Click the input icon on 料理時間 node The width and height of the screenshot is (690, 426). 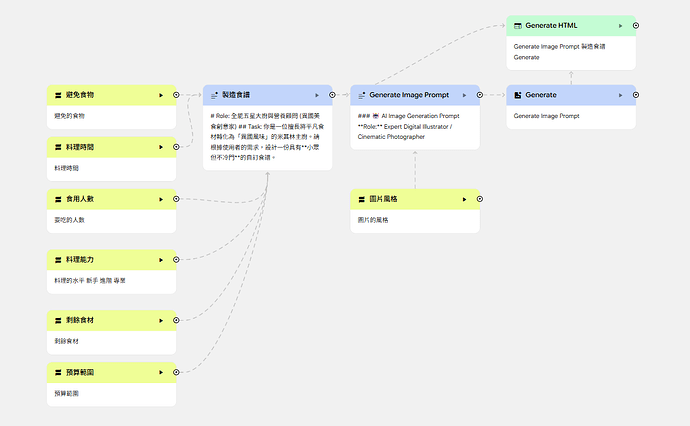click(x=58, y=147)
